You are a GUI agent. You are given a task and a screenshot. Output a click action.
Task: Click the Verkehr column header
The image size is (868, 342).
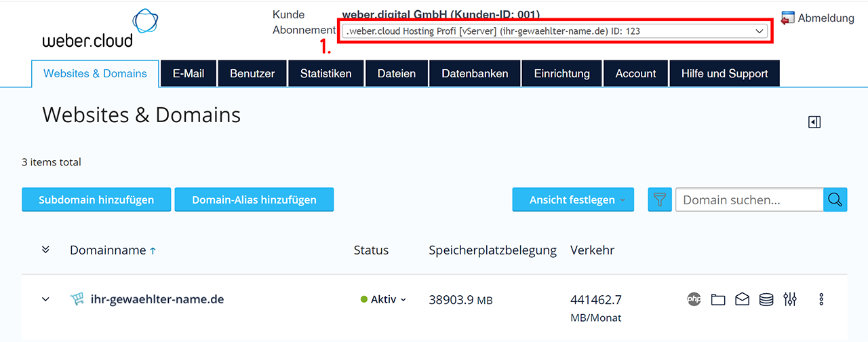(593, 250)
